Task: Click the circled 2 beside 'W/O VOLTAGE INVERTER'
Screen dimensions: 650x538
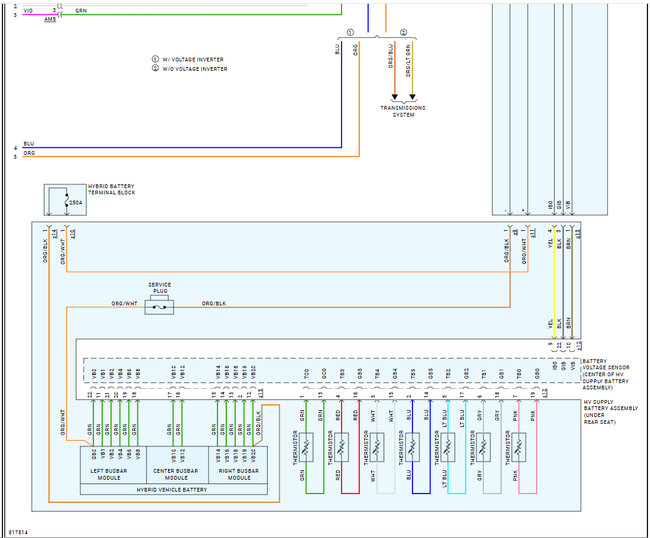Action: pyautogui.click(x=155, y=68)
